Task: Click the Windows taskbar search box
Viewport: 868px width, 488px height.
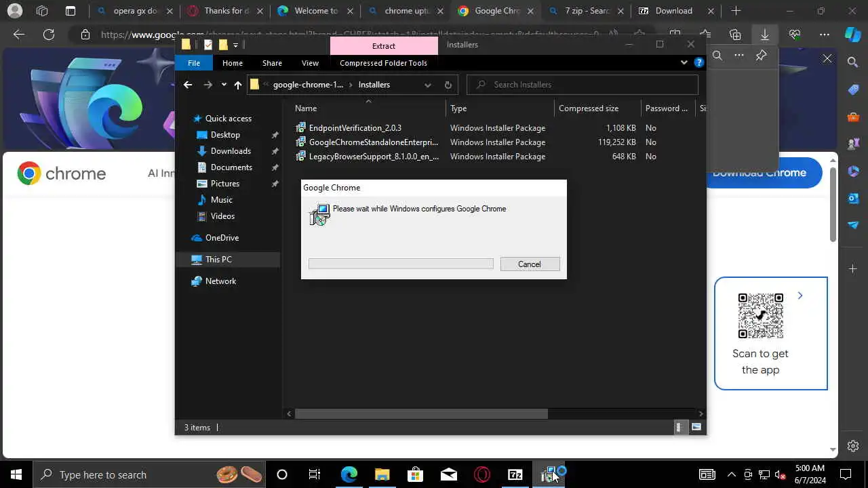Action: pyautogui.click(x=149, y=474)
